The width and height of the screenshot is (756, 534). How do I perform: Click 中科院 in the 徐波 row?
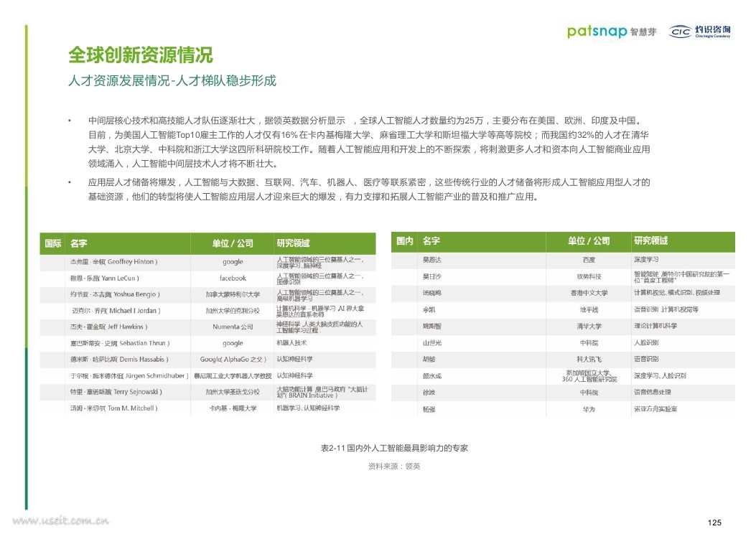coord(589,393)
